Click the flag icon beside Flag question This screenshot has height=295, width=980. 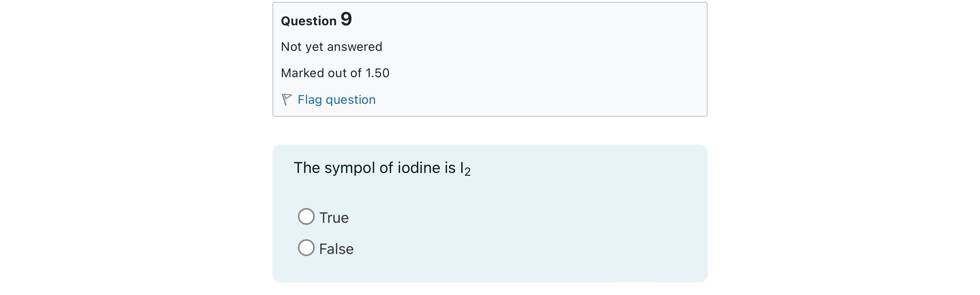click(x=287, y=100)
